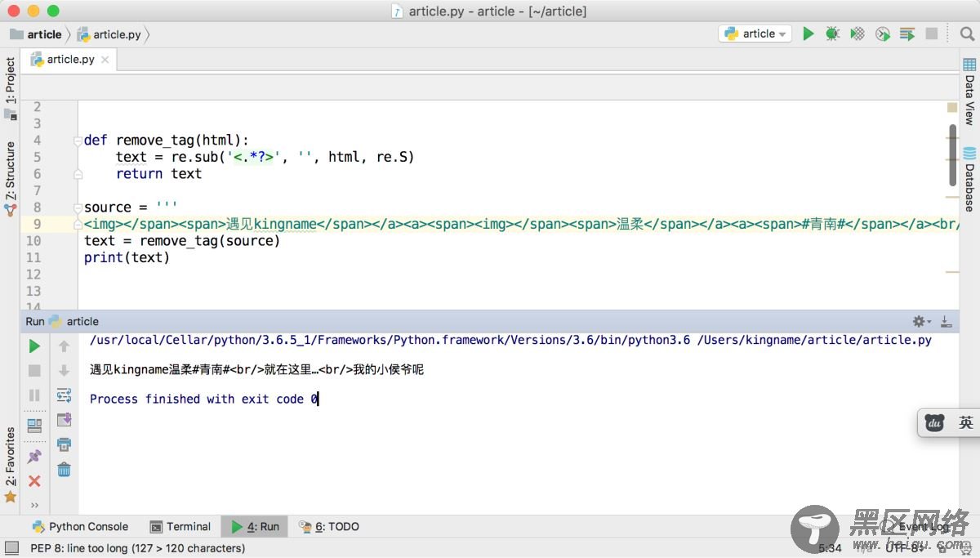Switch to the 4: Run tool window

click(255, 527)
